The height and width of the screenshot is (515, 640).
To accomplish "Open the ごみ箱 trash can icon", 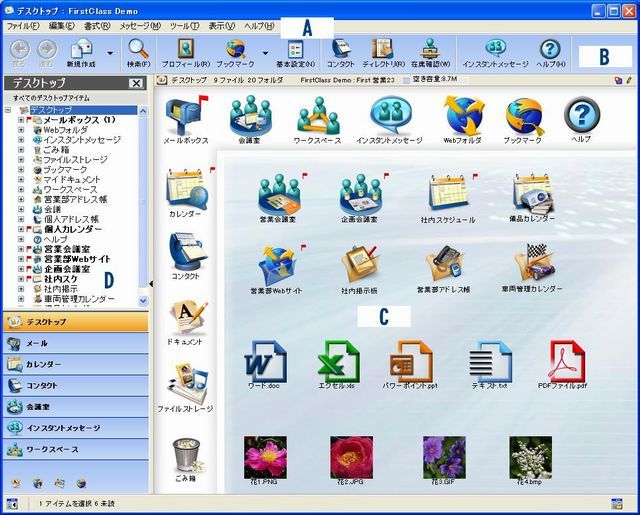I will tap(185, 457).
